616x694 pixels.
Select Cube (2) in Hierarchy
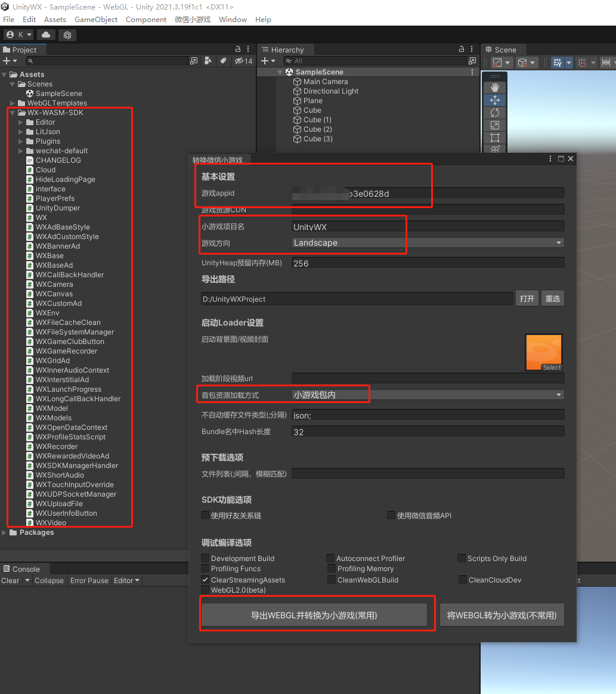click(x=317, y=129)
